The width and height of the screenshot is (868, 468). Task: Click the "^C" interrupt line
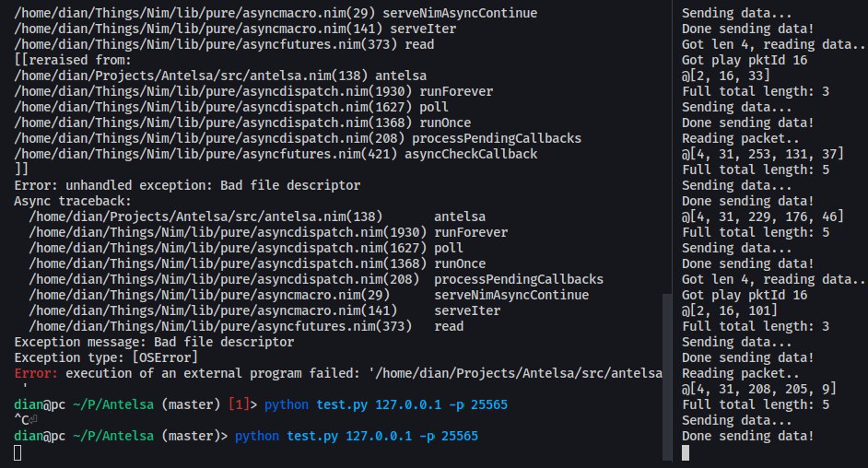point(26,420)
